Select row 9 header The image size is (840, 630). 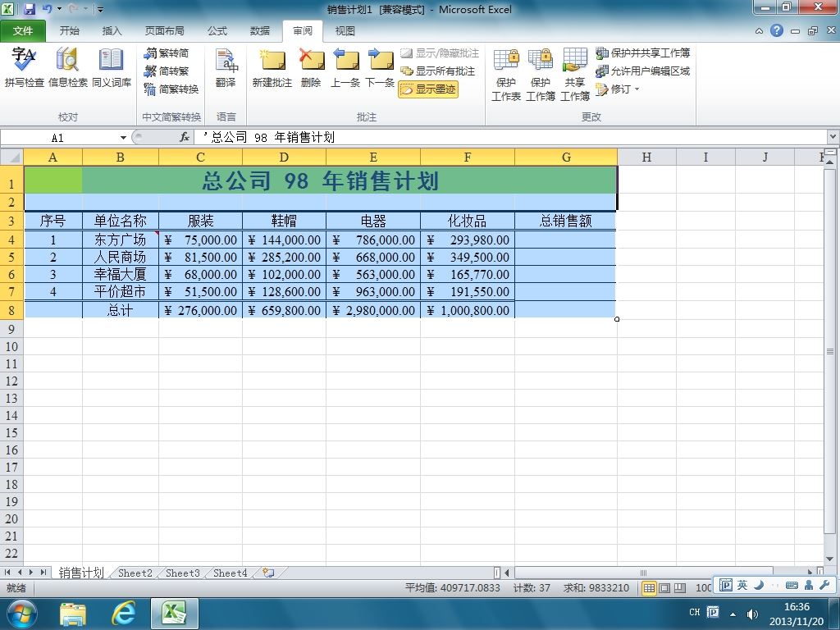tap(11, 329)
